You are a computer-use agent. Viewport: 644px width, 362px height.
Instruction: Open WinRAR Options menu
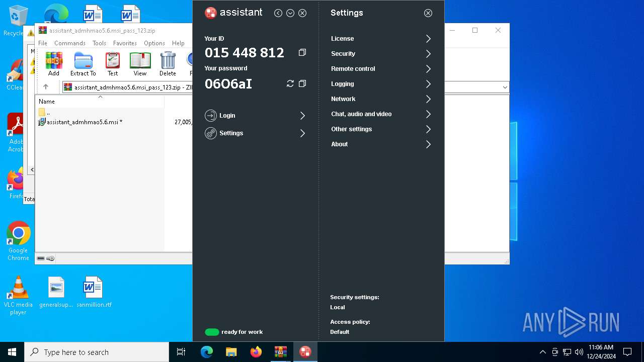point(154,43)
